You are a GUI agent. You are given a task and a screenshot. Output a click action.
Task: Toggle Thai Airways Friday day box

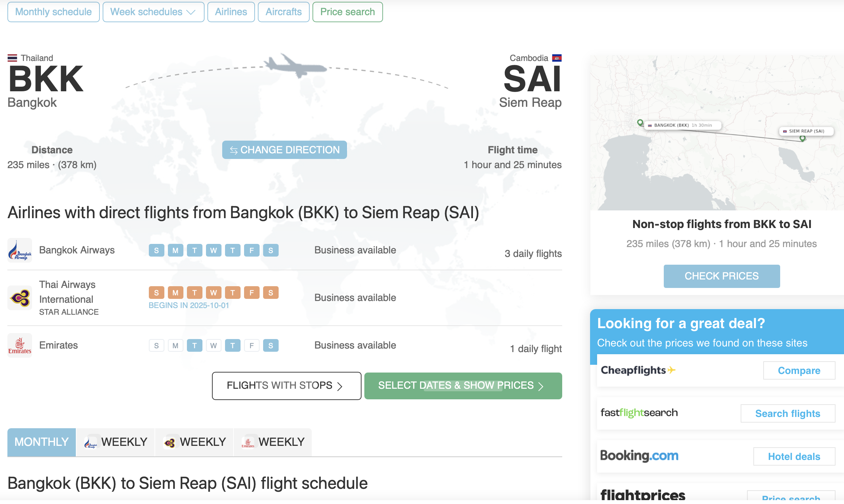pyautogui.click(x=252, y=293)
